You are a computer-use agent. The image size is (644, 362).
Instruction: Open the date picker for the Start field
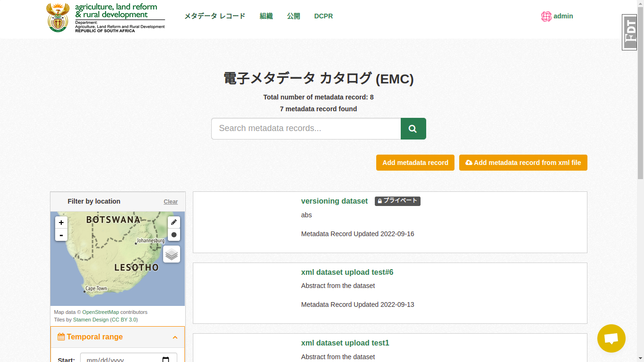(x=165, y=359)
